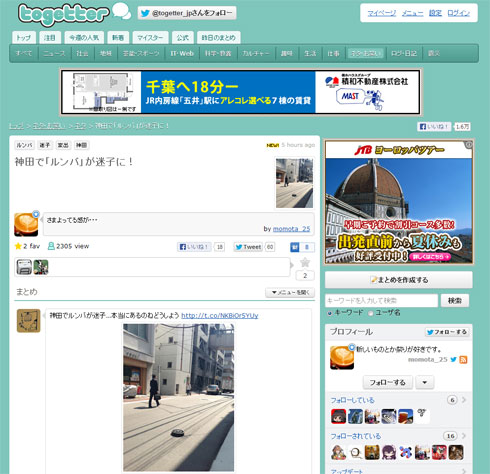Viewport: 490px width, 474px height.
Task: Click the latte avatar in profile panel
Action: (342, 358)
